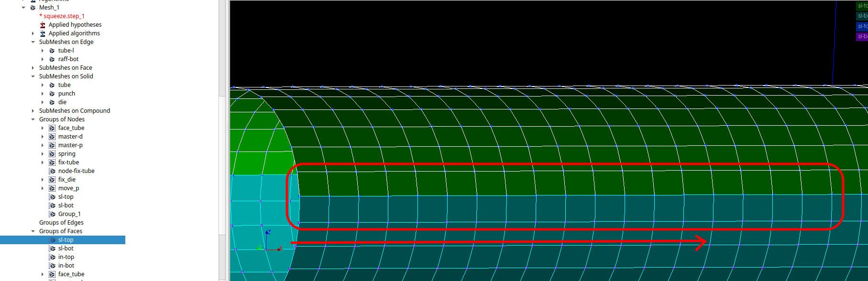The image size is (868, 281).
Task: Select the node-fix-tube group
Action: pyautogui.click(x=76, y=171)
